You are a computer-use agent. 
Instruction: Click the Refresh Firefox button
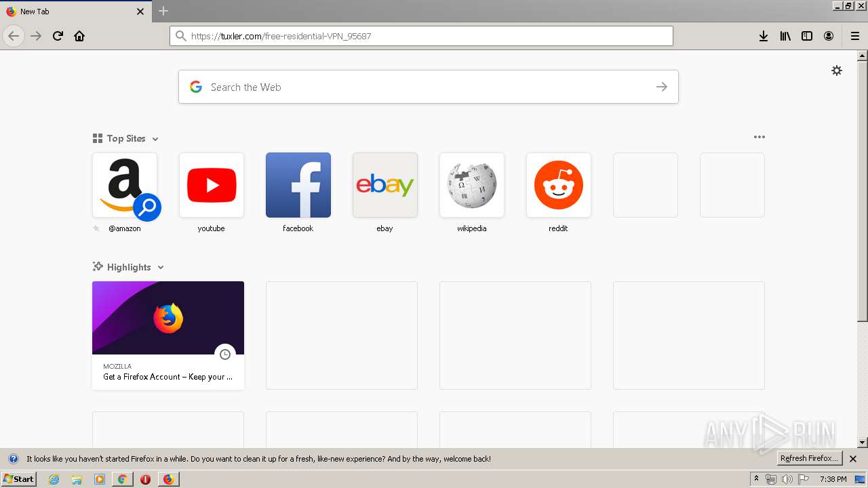coord(810,459)
